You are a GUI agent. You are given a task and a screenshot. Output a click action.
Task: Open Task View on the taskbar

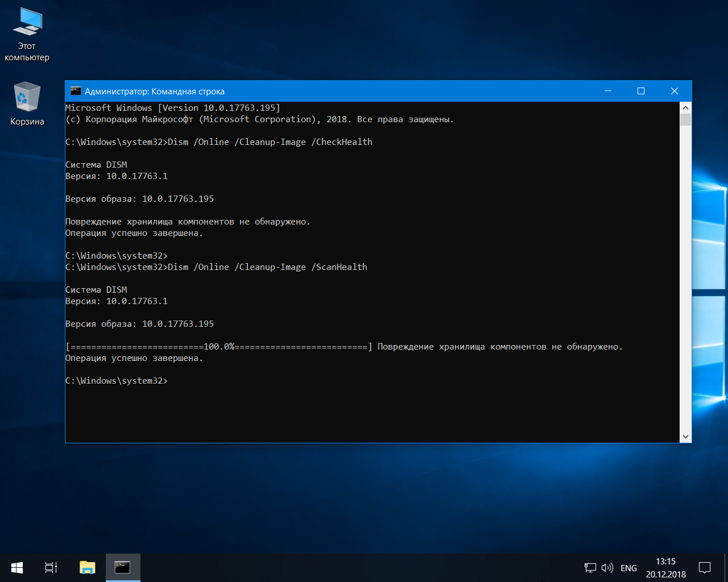pyautogui.click(x=51, y=567)
